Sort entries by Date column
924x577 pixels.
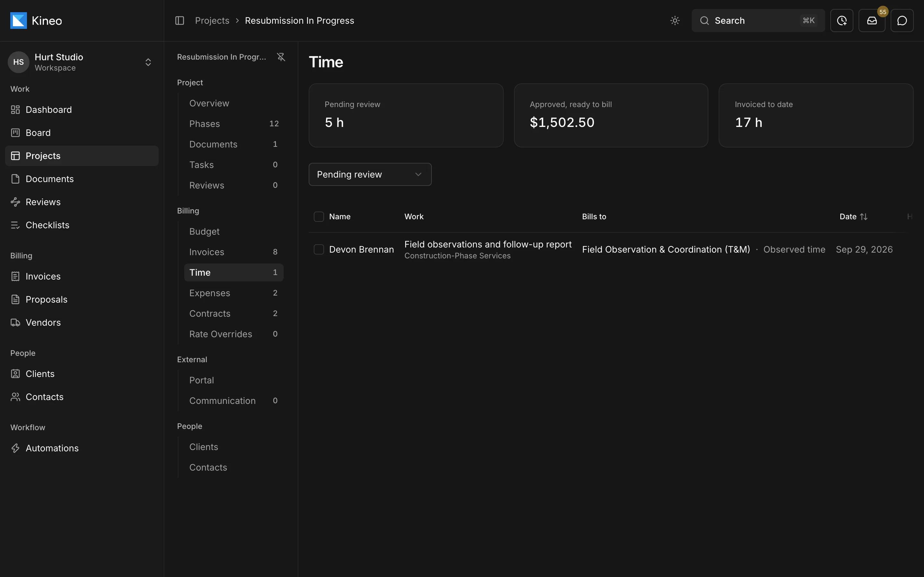853,217
